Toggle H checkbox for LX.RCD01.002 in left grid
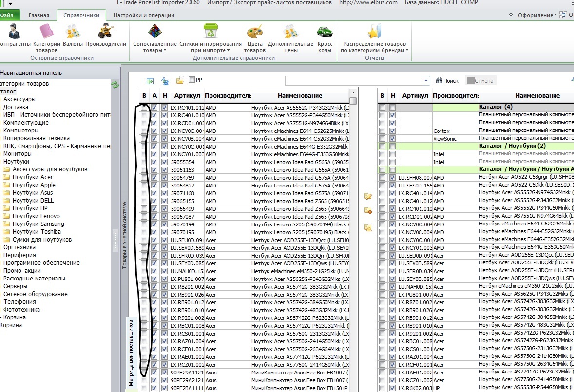Image resolution: width=574 pixels, height=392 pixels. click(164, 123)
